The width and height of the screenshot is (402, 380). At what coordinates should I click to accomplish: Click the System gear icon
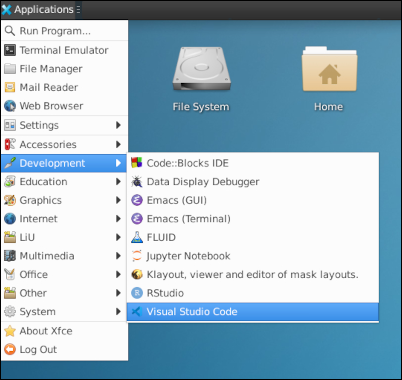pyautogui.click(x=10, y=312)
